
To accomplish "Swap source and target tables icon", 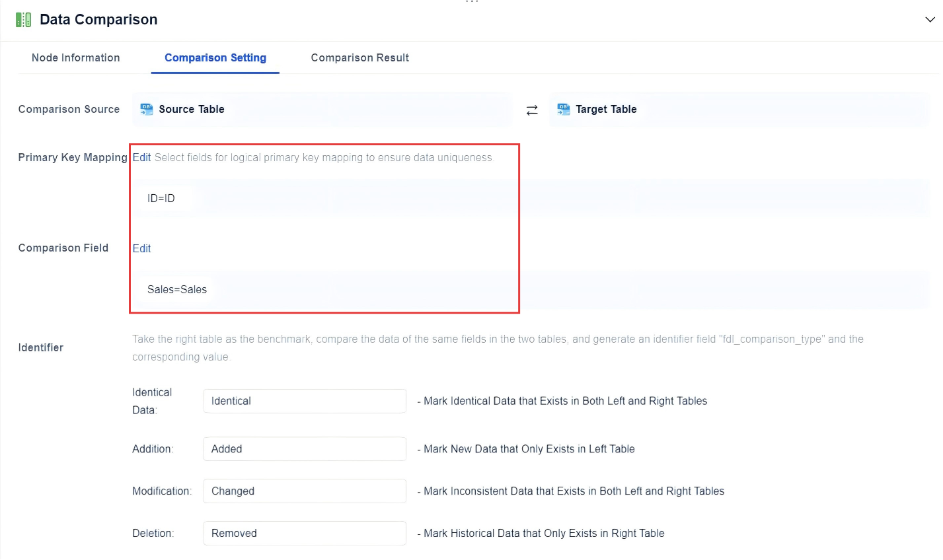I will coord(532,110).
